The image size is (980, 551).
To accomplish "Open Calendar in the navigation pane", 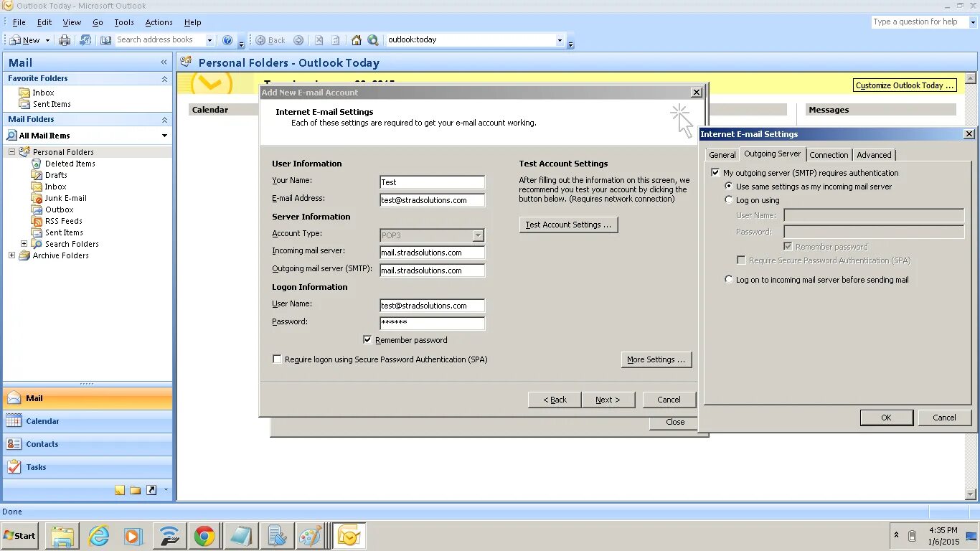I will pos(88,421).
